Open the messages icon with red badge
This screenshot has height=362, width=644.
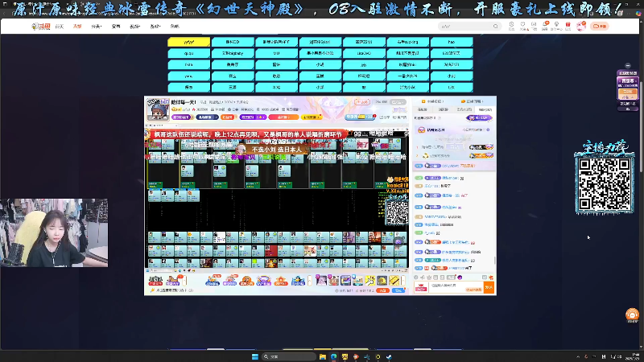(x=545, y=26)
